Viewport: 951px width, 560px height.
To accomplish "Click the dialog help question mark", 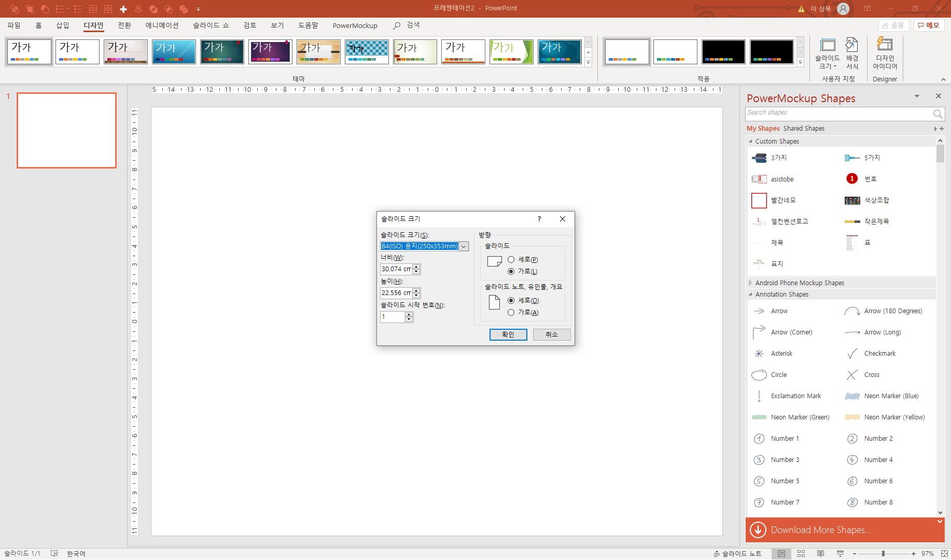I will click(539, 219).
